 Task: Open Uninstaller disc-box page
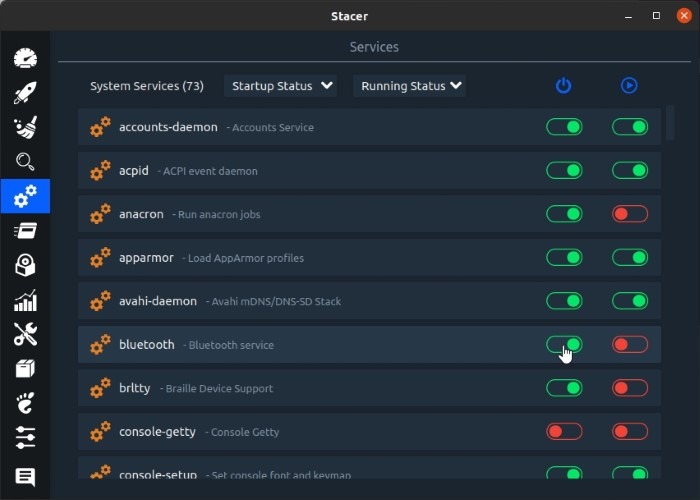click(25, 265)
